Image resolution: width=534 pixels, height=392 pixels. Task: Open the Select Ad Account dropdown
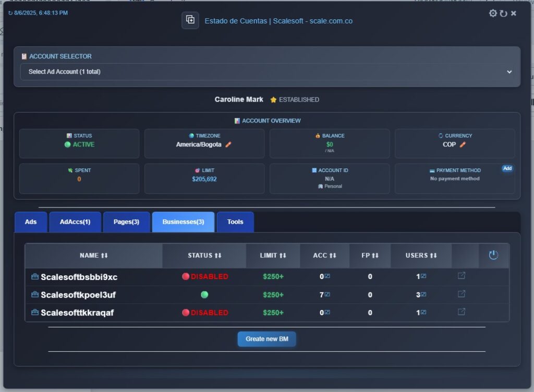click(267, 72)
